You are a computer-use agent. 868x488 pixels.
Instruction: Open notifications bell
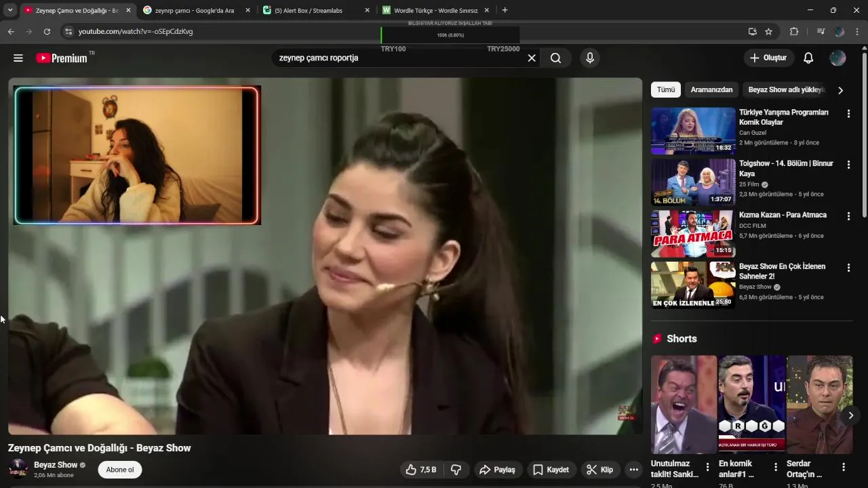coord(808,58)
